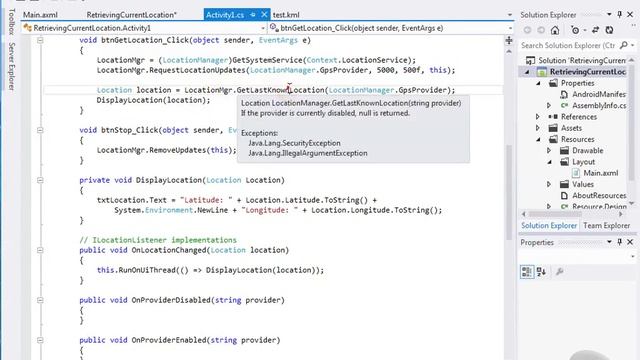
Task: Sort Properties alphabetically
Action: [541, 272]
